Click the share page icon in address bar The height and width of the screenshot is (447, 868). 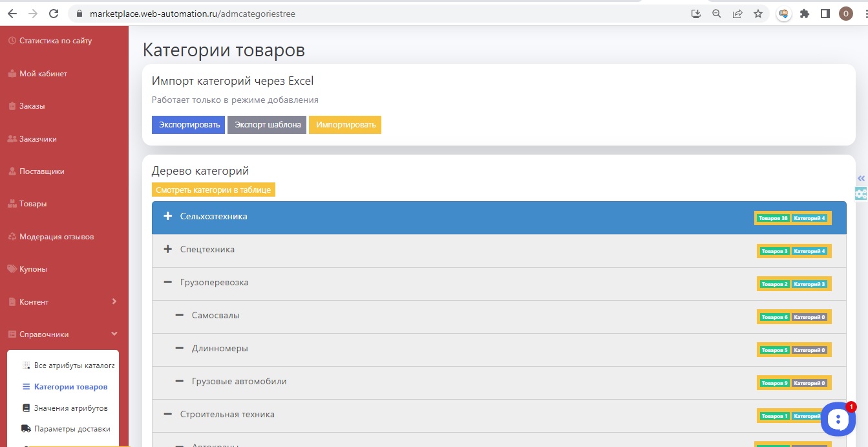(x=737, y=14)
